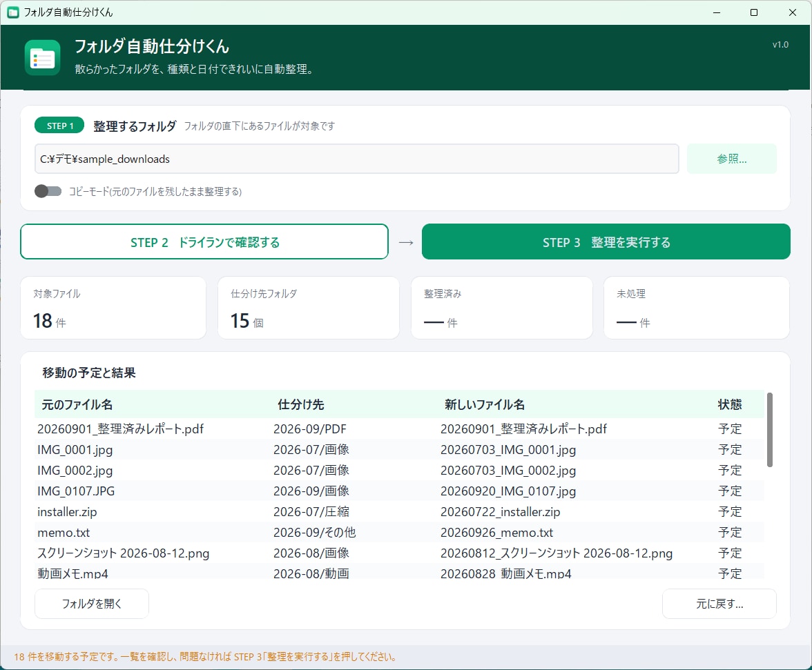Click destination cell 2026-07/圧縮
This screenshot has width=812, height=670.
click(x=311, y=512)
